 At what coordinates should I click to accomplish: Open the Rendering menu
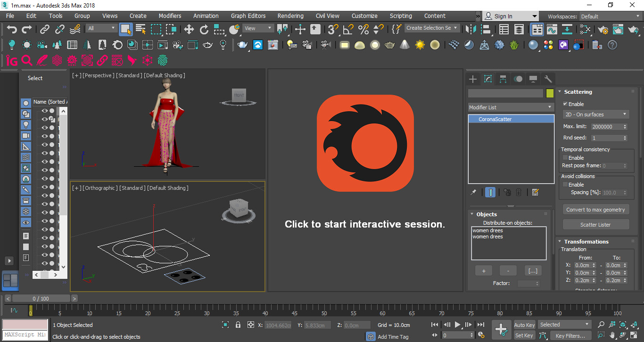coord(290,16)
